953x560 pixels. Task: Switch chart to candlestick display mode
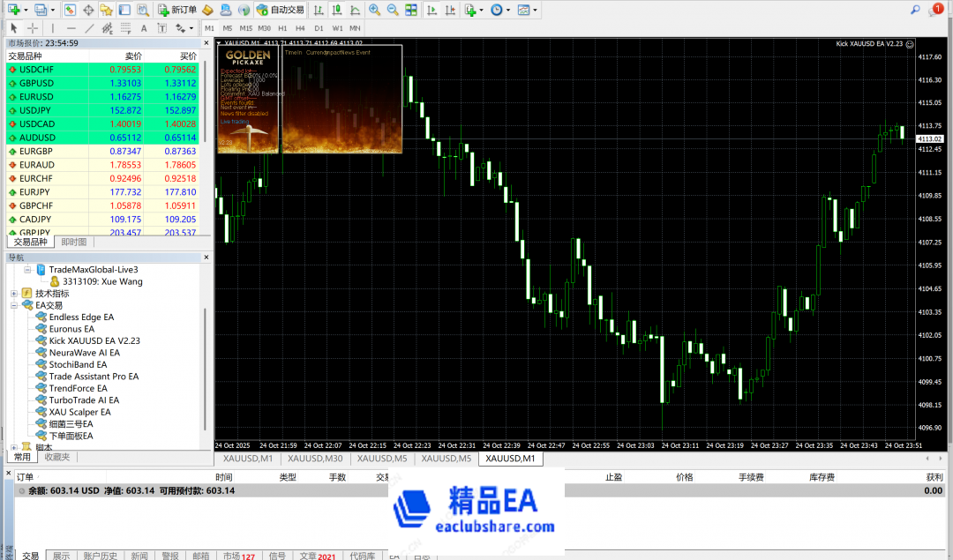pyautogui.click(x=336, y=10)
